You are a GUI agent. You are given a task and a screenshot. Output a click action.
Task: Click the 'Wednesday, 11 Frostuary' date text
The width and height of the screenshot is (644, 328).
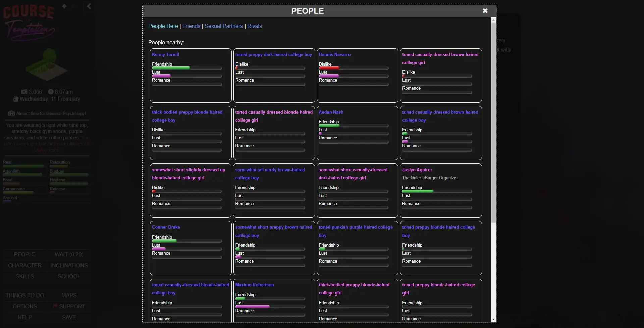(x=50, y=99)
